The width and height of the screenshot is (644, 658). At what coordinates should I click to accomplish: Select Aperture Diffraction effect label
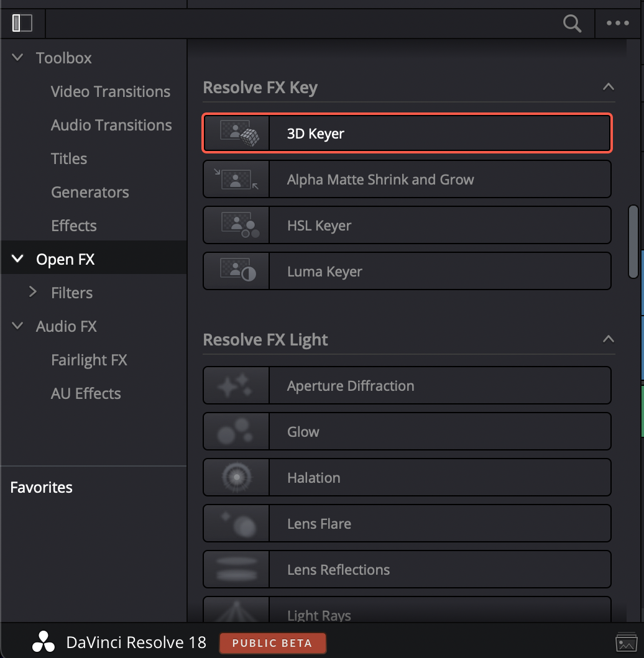[x=351, y=386]
